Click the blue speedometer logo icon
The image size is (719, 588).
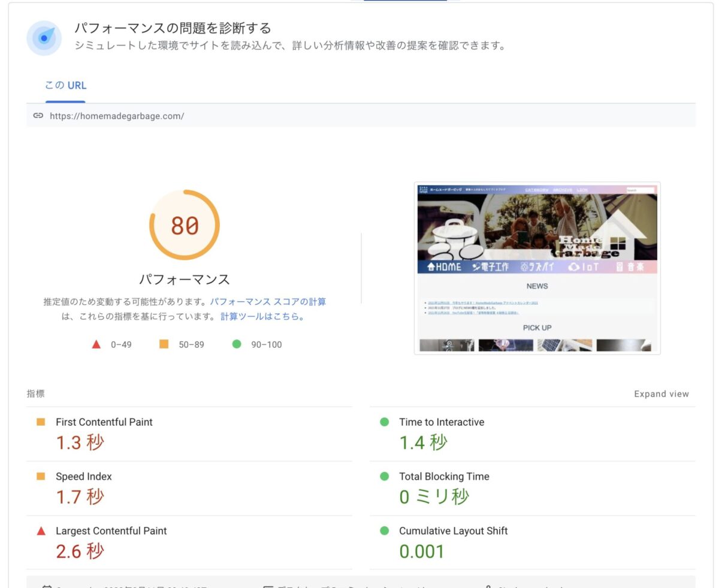coord(44,38)
